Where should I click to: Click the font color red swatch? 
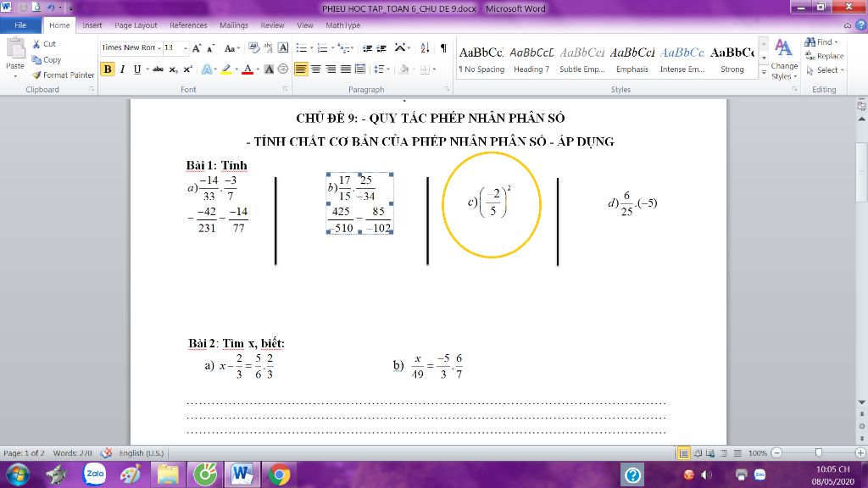pyautogui.click(x=248, y=69)
